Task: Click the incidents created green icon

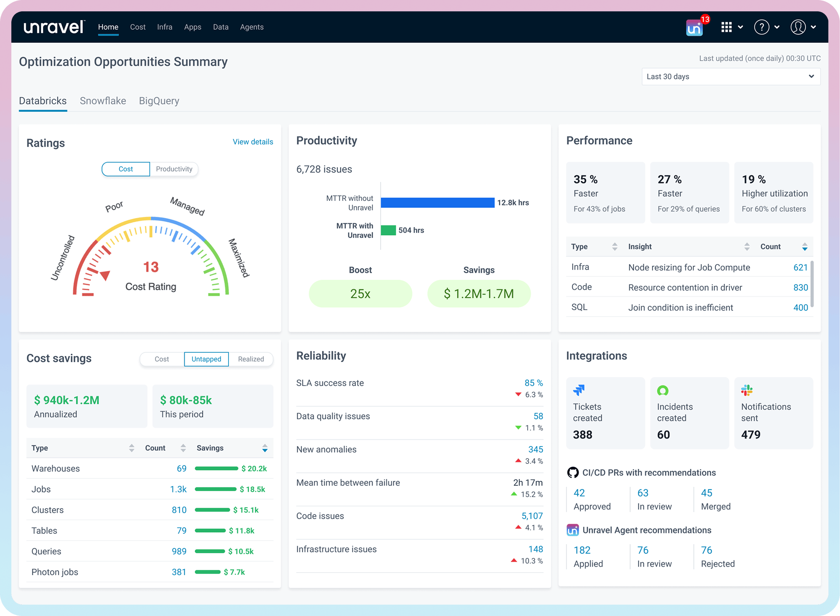Action: coord(663,390)
